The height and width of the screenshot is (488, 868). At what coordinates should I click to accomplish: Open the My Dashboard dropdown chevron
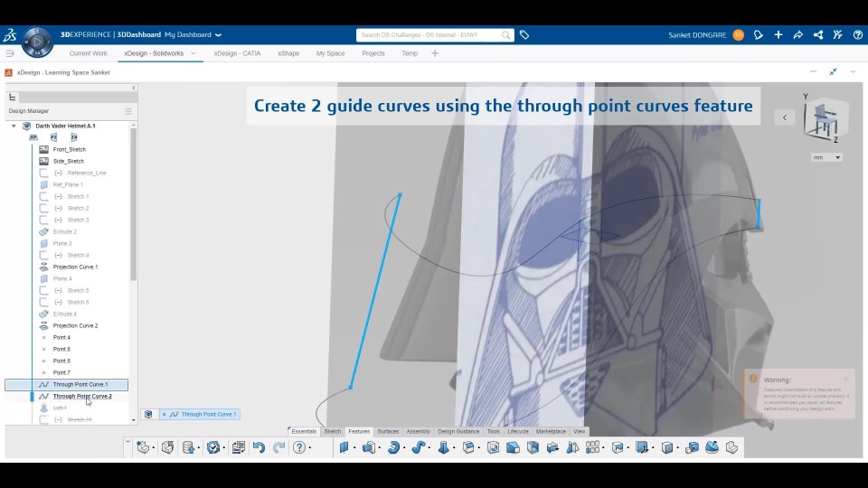[x=218, y=35]
